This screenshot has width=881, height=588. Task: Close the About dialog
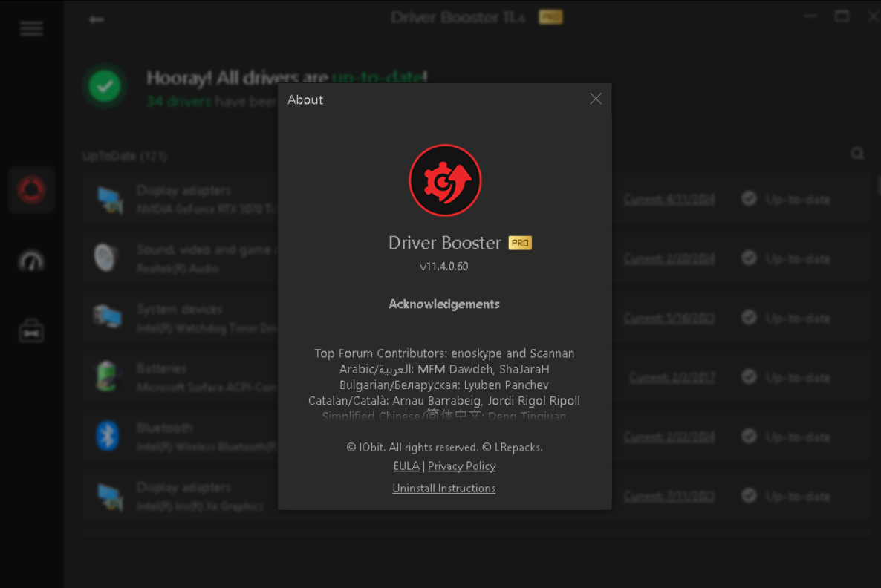point(596,99)
